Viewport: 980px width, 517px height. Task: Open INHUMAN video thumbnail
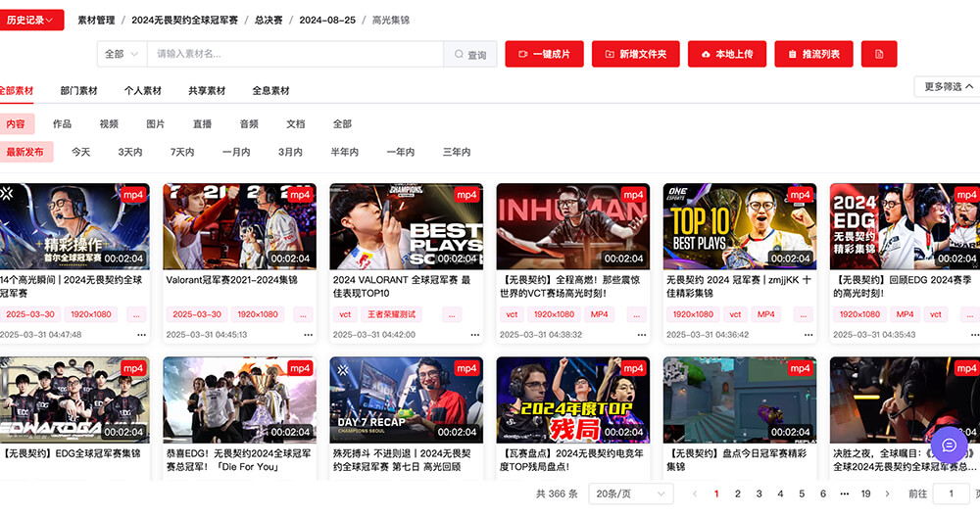click(x=573, y=226)
